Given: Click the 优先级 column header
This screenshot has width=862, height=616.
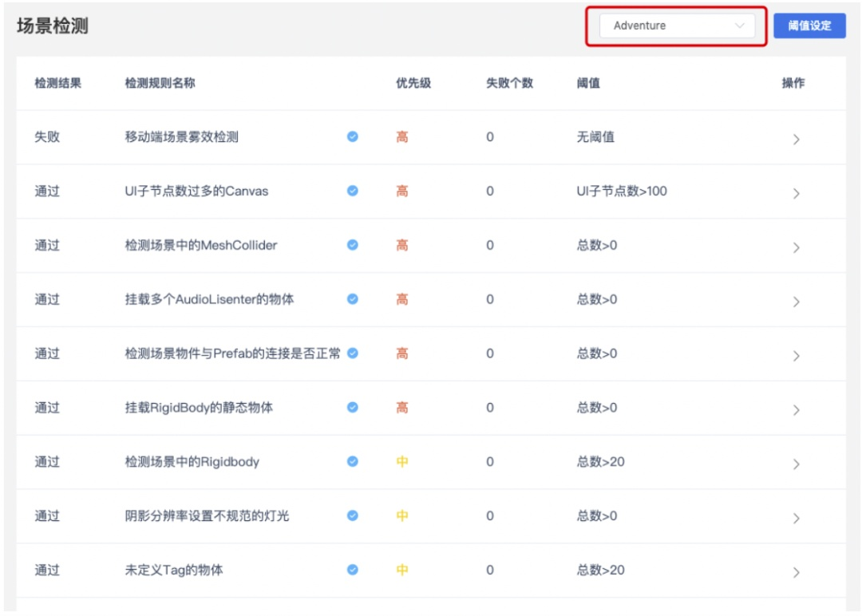Looking at the screenshot, I should (413, 83).
